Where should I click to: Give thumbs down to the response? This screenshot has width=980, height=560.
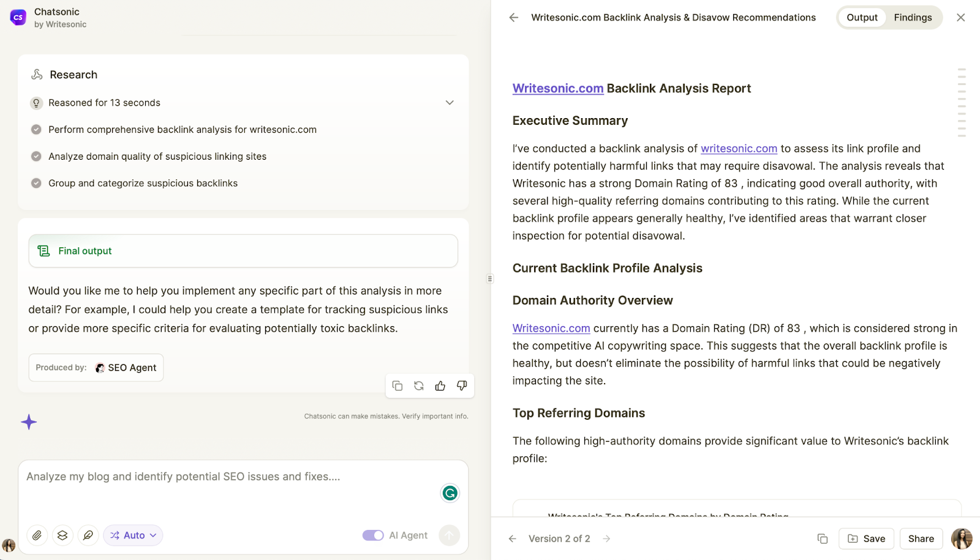point(462,386)
